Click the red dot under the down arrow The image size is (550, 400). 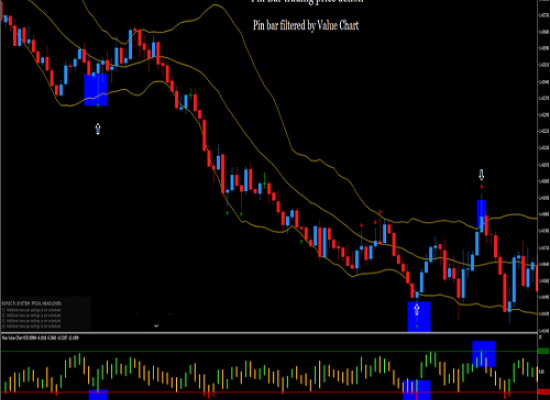pyautogui.click(x=482, y=186)
